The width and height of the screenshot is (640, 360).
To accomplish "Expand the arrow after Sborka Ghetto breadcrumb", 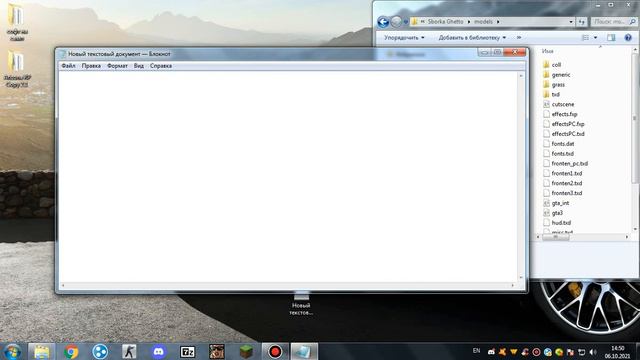I will pos(469,22).
